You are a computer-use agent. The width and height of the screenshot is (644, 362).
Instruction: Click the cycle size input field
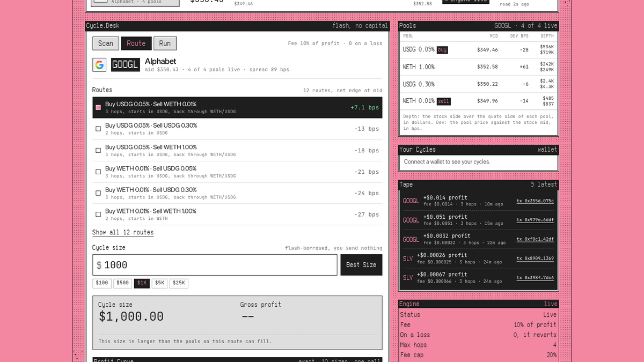point(215,265)
